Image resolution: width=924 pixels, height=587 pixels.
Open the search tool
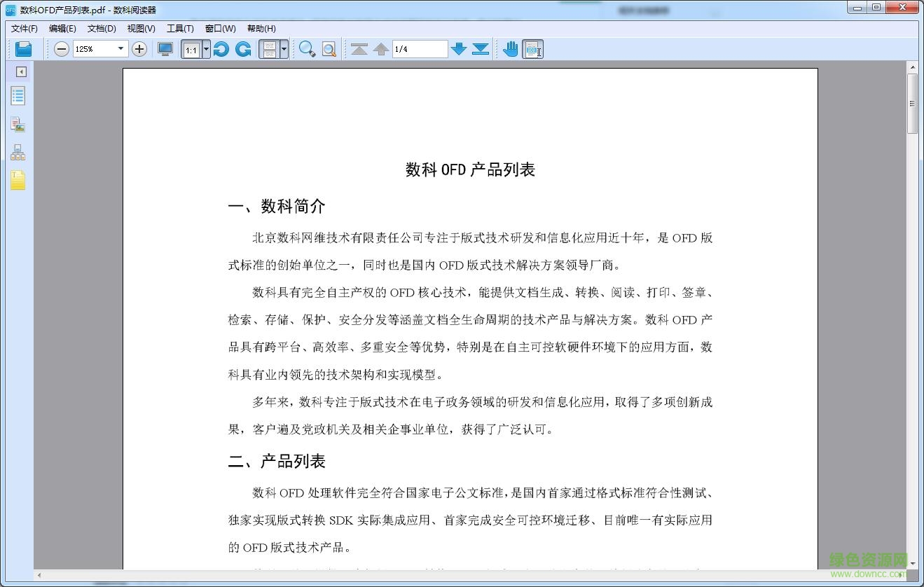[x=308, y=49]
